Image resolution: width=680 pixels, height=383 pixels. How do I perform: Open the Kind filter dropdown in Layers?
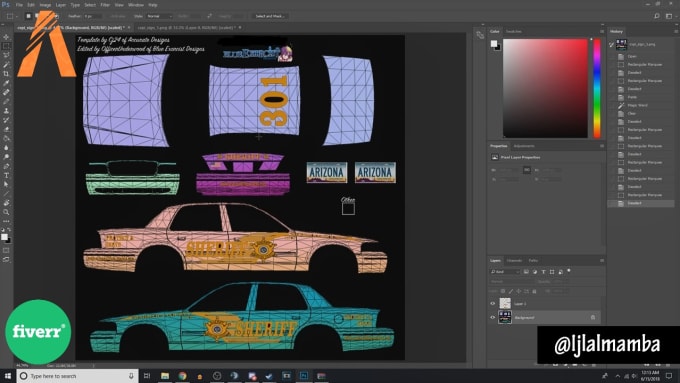click(x=505, y=272)
